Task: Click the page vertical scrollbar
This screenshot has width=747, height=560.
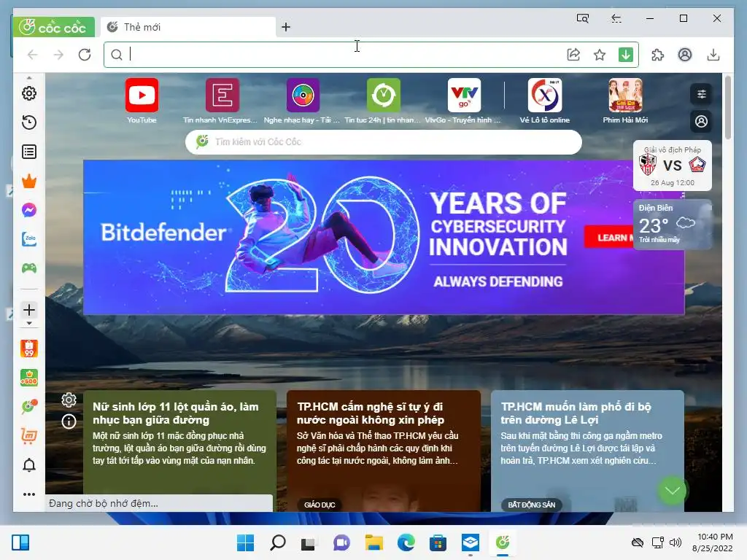Action: tap(727, 108)
